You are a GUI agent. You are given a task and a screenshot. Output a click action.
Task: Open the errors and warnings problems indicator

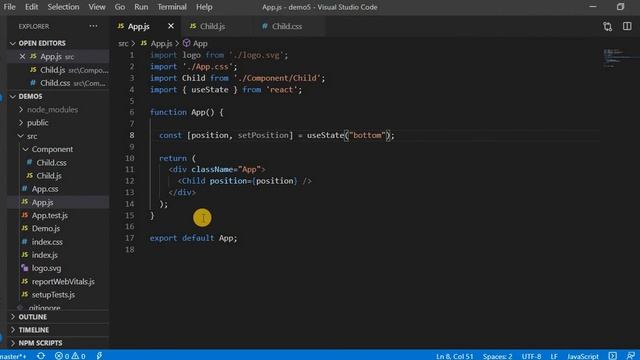click(70, 356)
